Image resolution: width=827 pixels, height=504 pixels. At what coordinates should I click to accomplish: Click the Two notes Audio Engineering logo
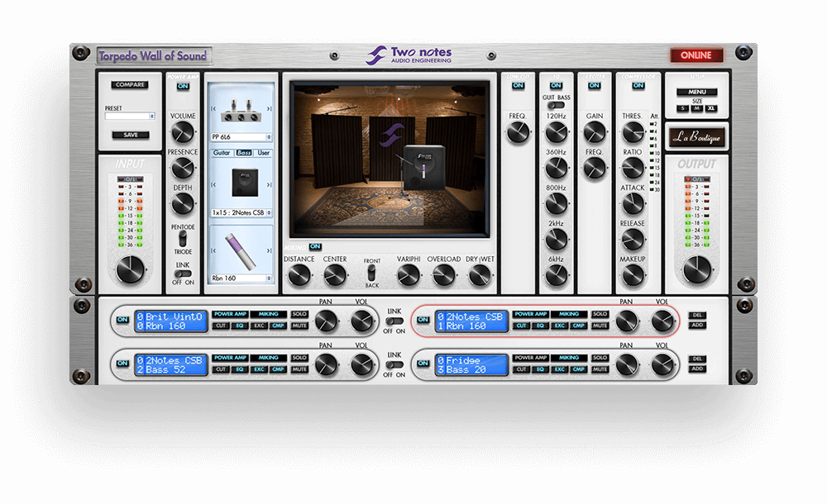(x=409, y=55)
